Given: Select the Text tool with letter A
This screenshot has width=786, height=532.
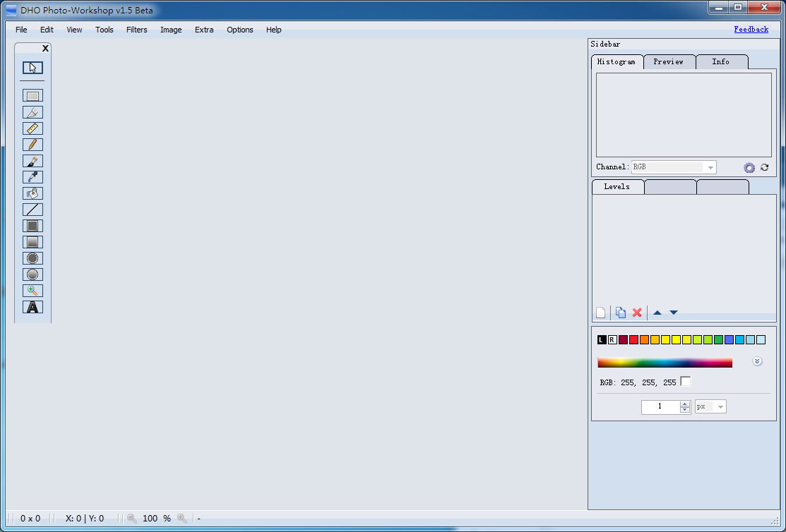Looking at the screenshot, I should (32, 307).
